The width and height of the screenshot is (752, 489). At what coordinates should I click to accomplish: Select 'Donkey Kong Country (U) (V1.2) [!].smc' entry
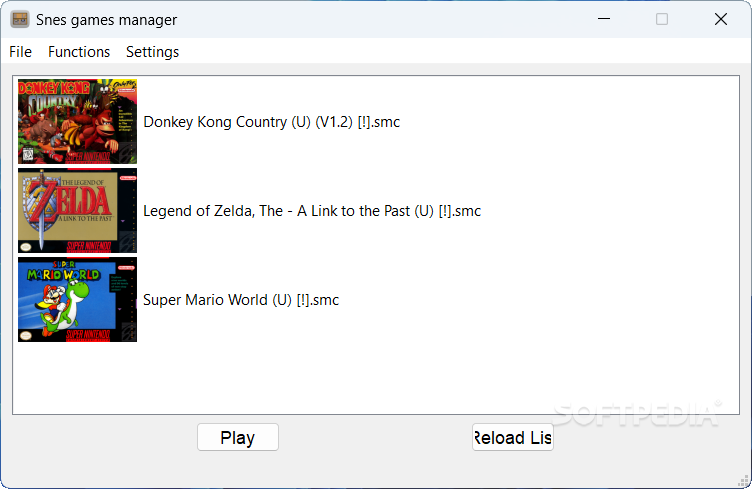pyautogui.click(x=271, y=122)
